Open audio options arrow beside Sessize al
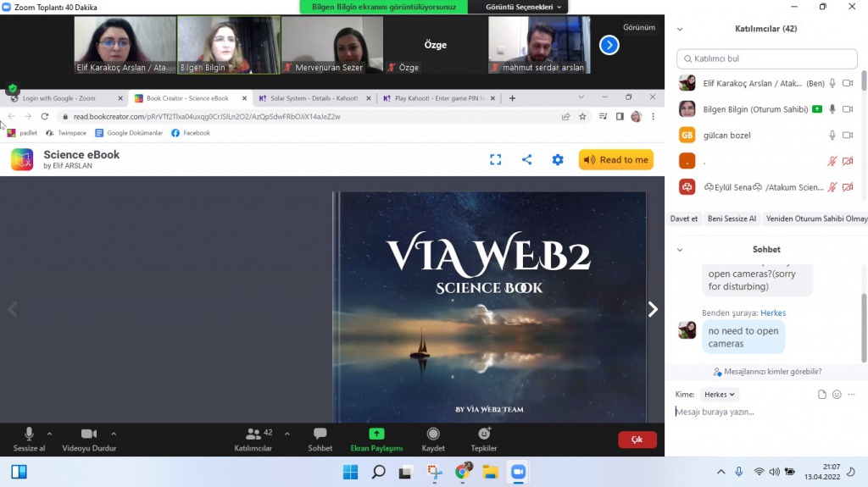 pos(49,434)
